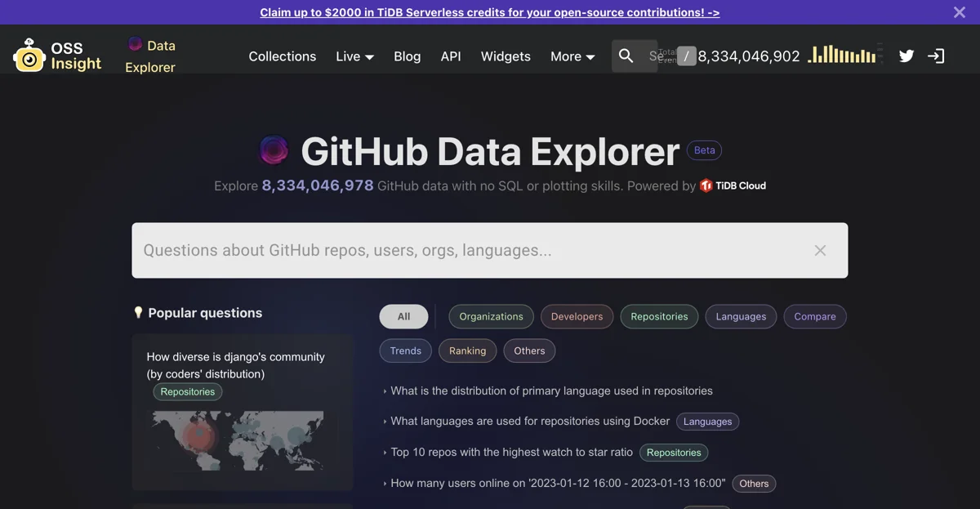The height and width of the screenshot is (509, 980).
Task: Open the Twitter icon link
Action: click(x=906, y=56)
